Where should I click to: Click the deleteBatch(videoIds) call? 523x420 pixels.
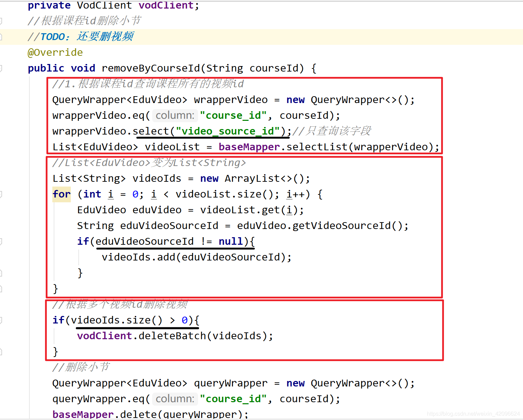tap(202, 336)
